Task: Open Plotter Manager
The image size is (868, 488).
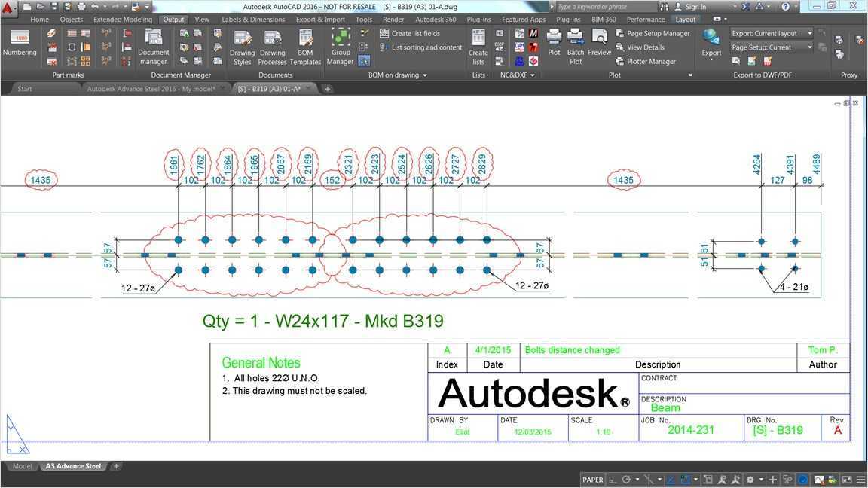Action: tap(646, 62)
